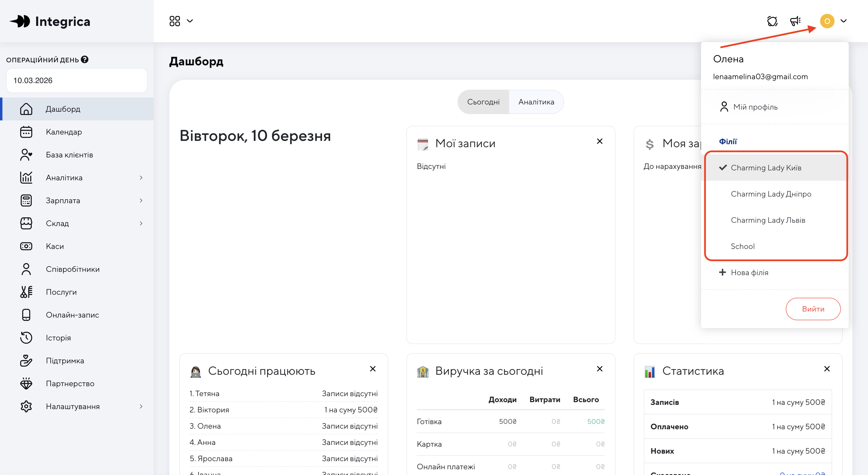Switch to the School branch

742,247
